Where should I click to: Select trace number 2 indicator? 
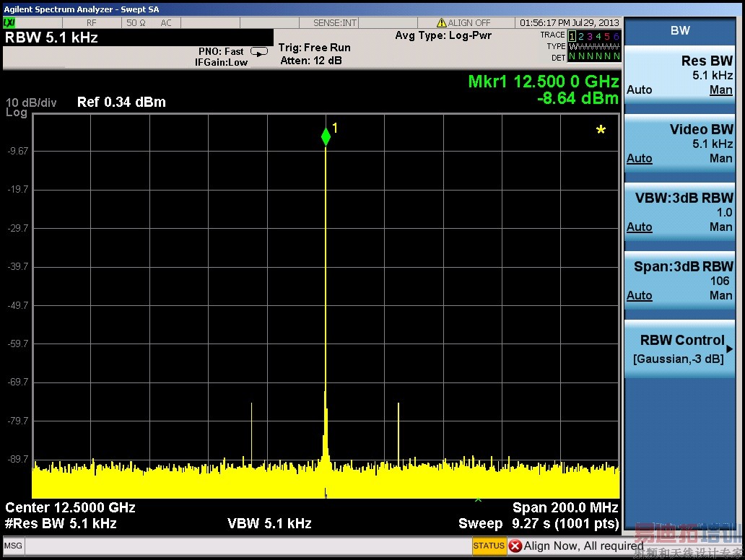581,36
